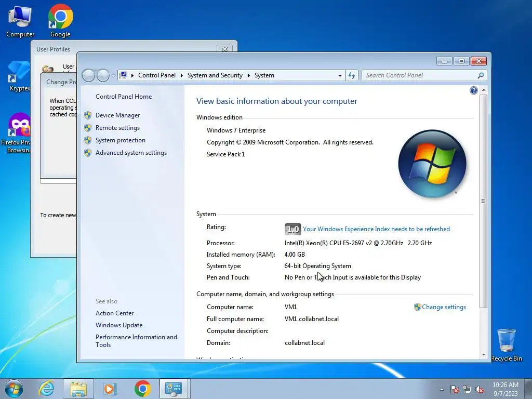Open System protection link

coord(120,140)
